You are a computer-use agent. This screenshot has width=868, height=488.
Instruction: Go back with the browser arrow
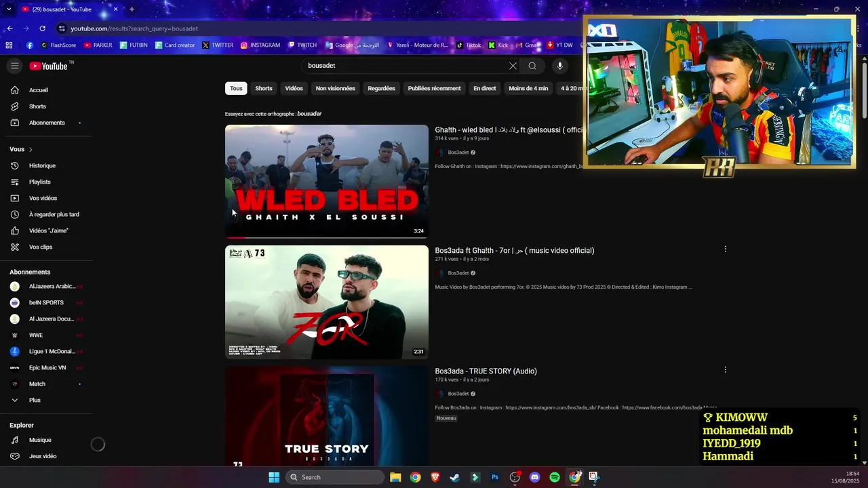click(x=9, y=28)
